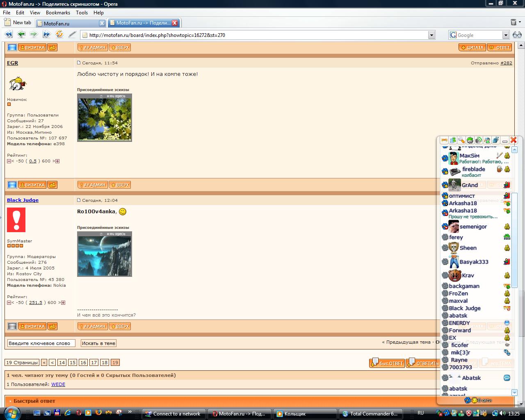Open the File menu

pyautogui.click(x=7, y=13)
